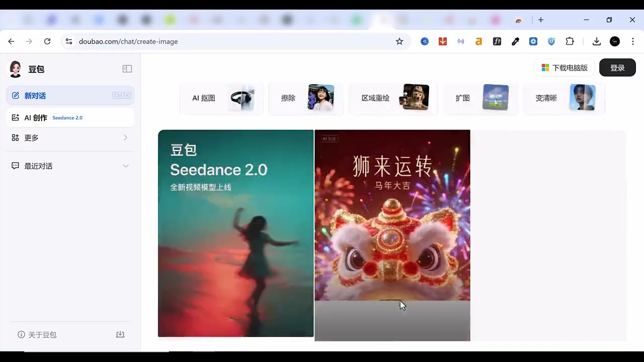Collapse the sidebar panel icon
The image size is (644, 362).
click(127, 69)
